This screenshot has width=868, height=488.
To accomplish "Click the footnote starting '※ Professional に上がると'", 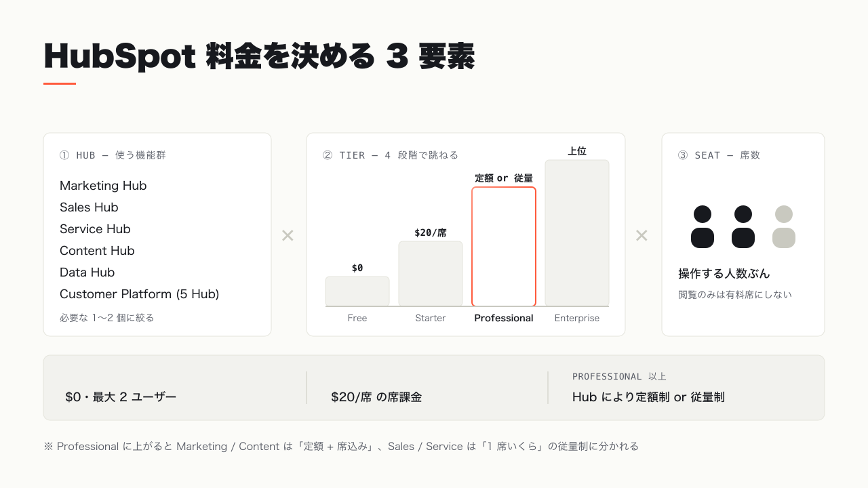I will tap(341, 447).
